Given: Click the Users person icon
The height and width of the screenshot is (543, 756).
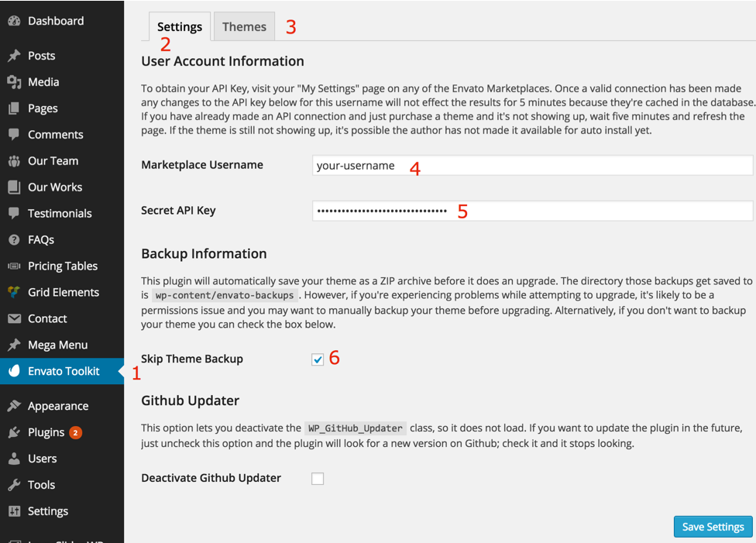Looking at the screenshot, I should (x=15, y=458).
